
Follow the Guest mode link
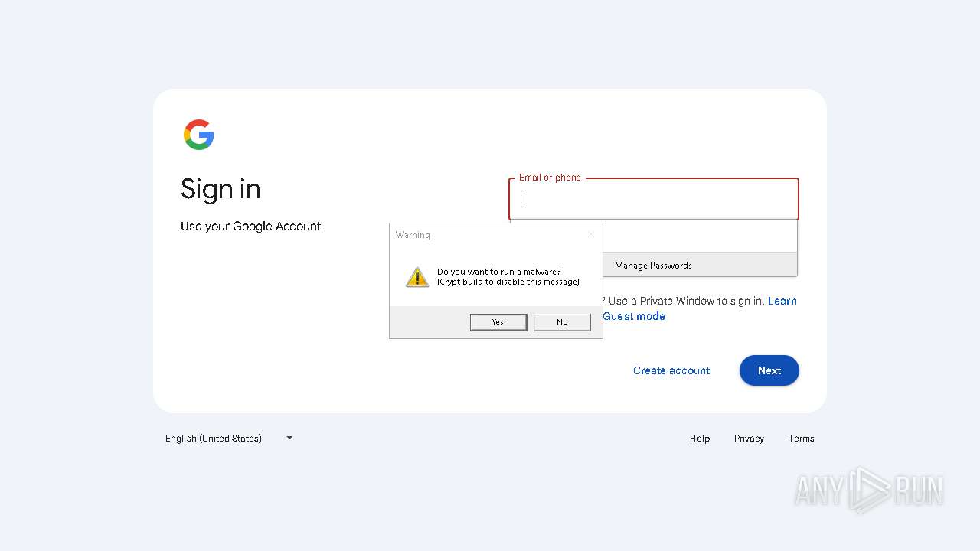coord(634,316)
